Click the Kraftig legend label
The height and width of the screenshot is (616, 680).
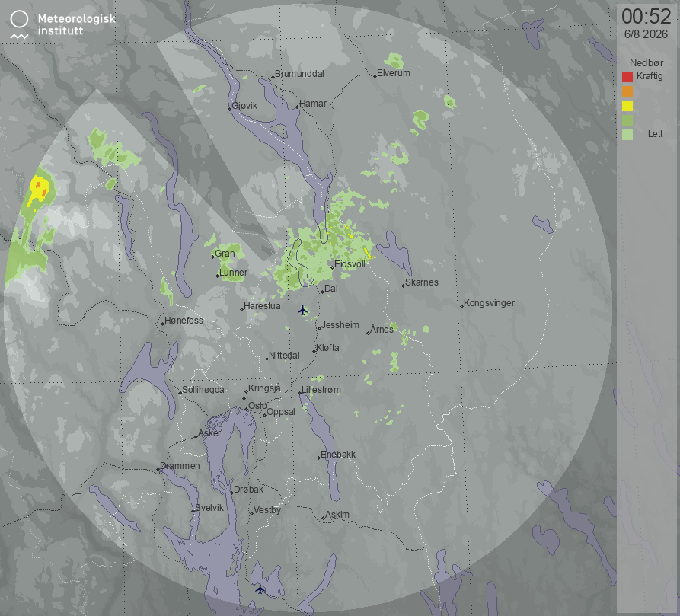click(x=650, y=76)
